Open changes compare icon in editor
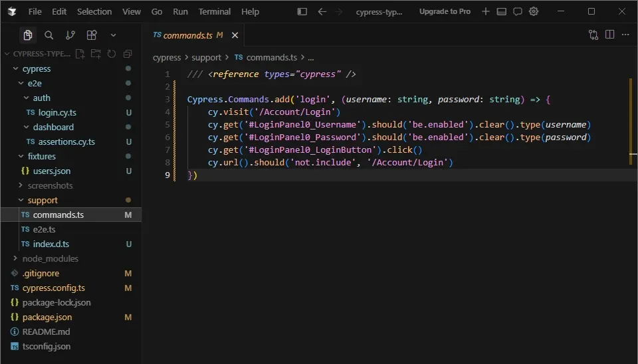 593,35
